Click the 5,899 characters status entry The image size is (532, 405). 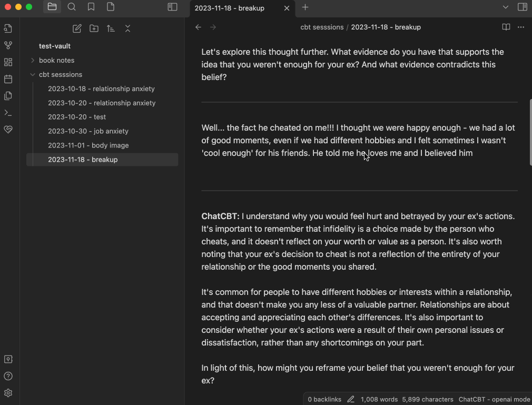pos(428,400)
